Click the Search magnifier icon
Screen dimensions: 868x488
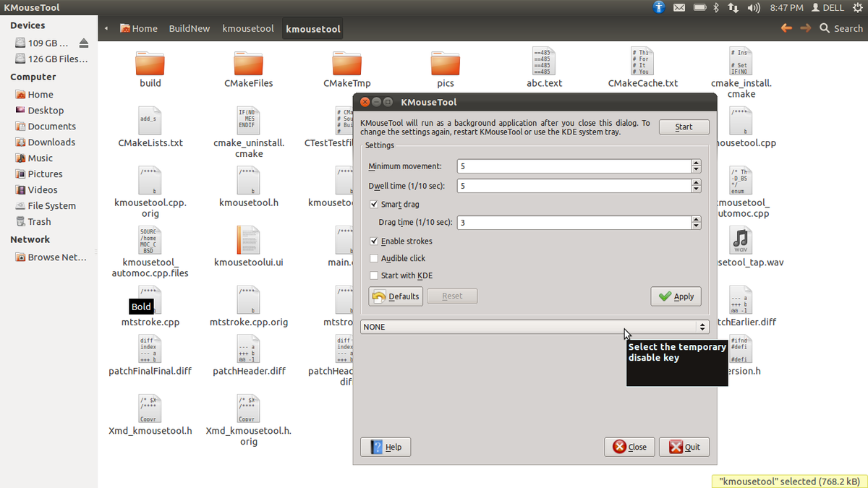[x=825, y=28]
